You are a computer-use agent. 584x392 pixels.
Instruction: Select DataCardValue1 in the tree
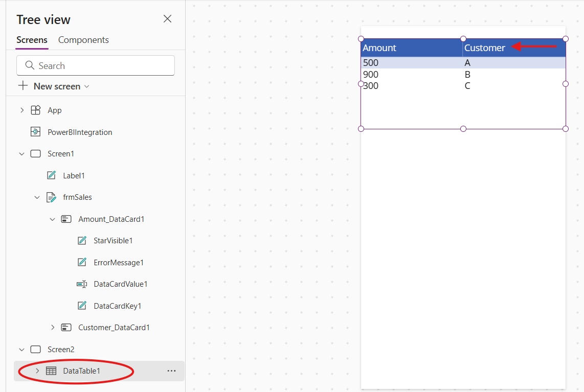coord(121,284)
